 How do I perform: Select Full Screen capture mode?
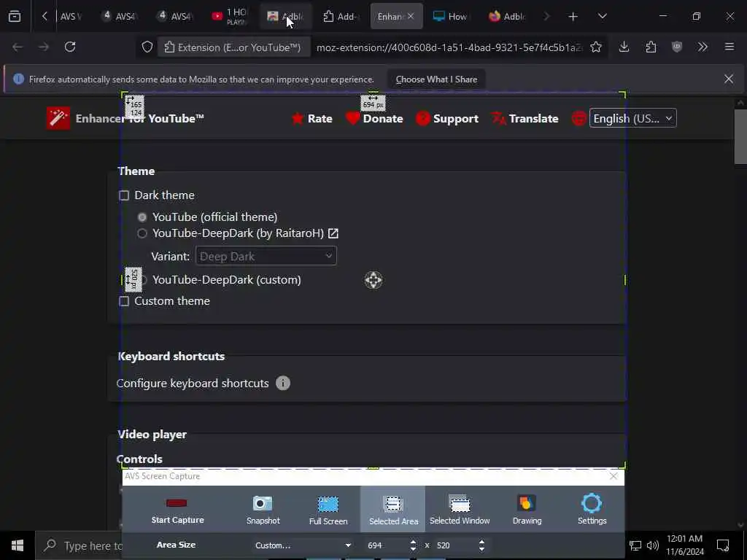coord(328,510)
